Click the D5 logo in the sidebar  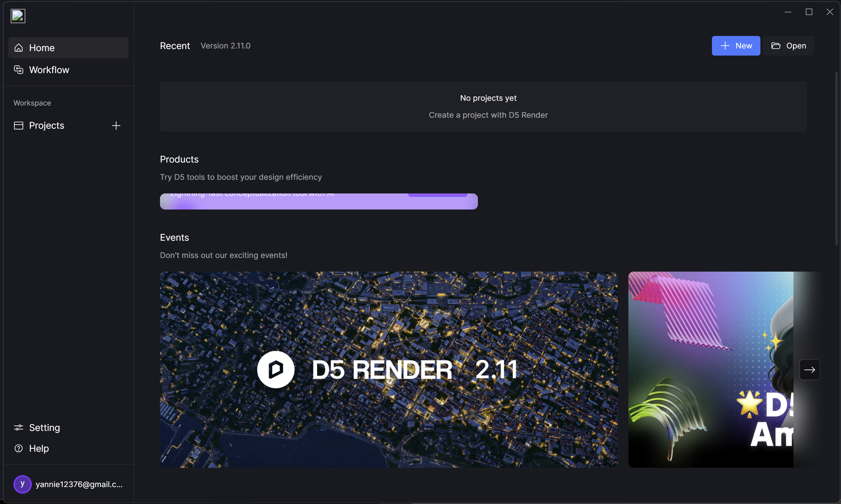[x=18, y=16]
